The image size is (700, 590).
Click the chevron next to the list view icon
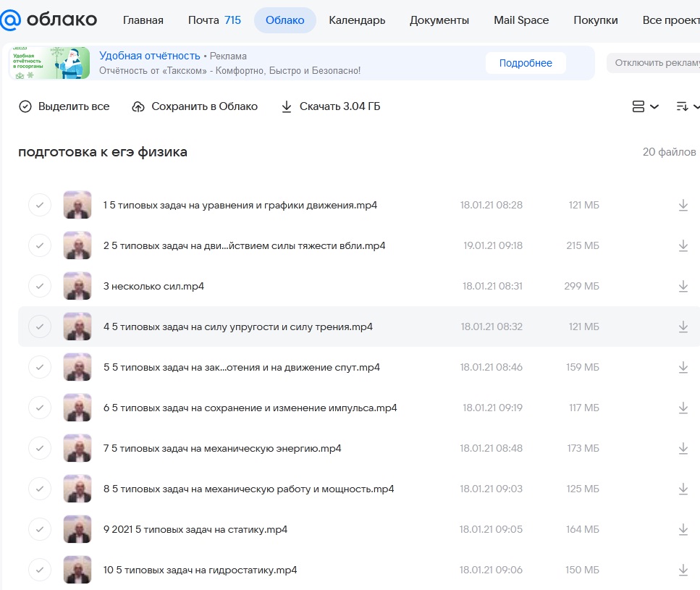pos(654,106)
